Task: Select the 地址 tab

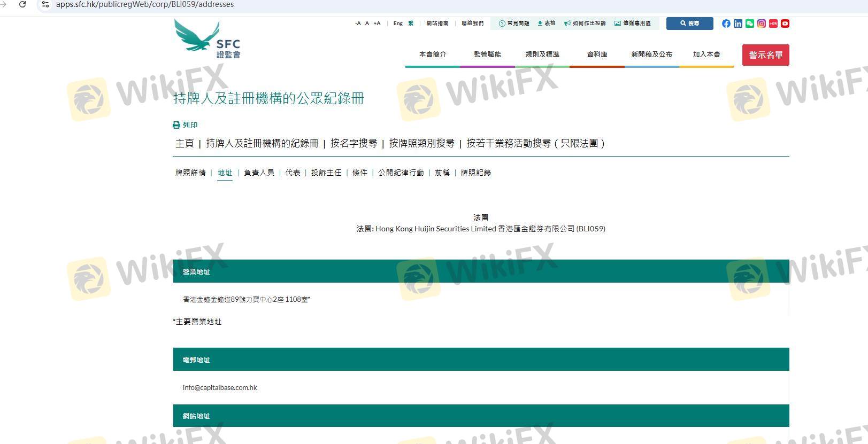Action: tap(225, 173)
